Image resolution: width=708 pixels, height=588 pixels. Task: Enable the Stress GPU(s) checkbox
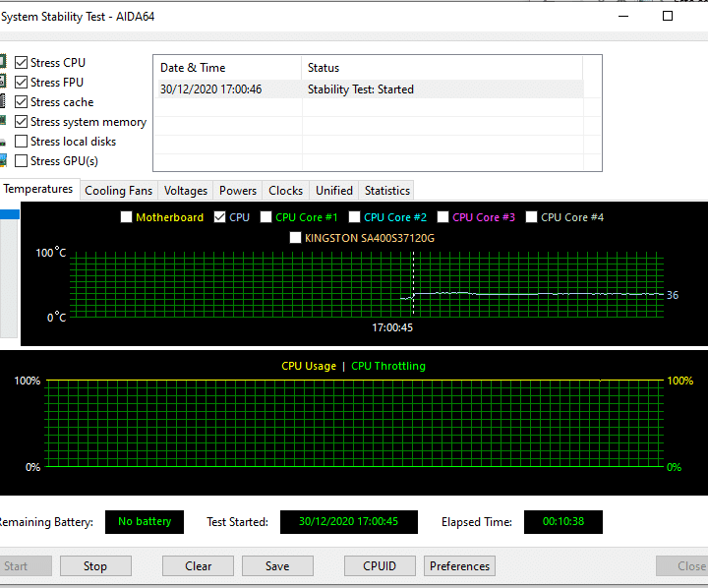(22, 161)
